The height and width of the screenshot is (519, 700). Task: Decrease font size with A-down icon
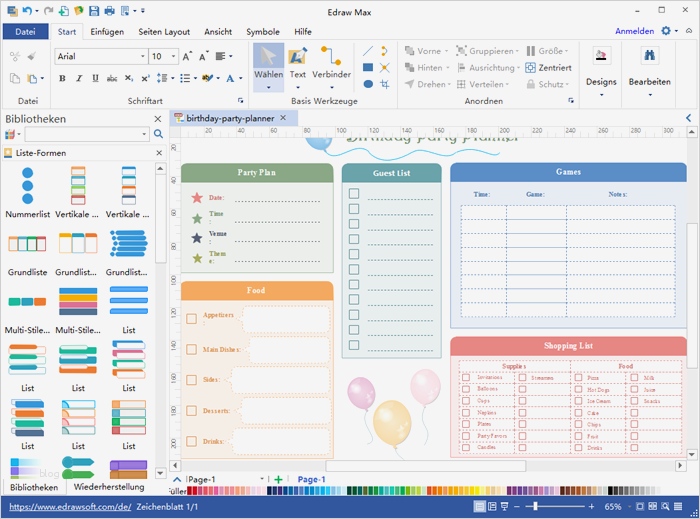[x=204, y=56]
